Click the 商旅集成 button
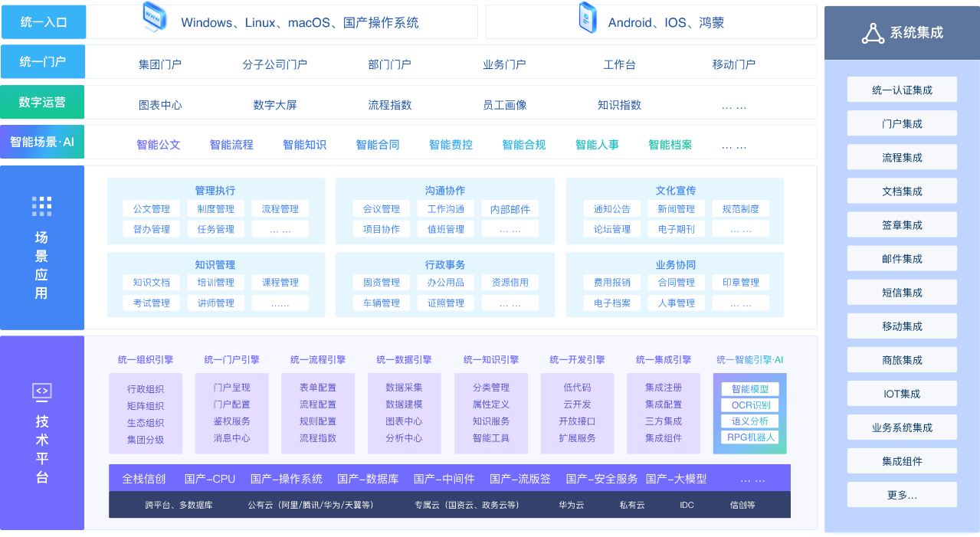The width and height of the screenshot is (980, 537). pyautogui.click(x=902, y=359)
